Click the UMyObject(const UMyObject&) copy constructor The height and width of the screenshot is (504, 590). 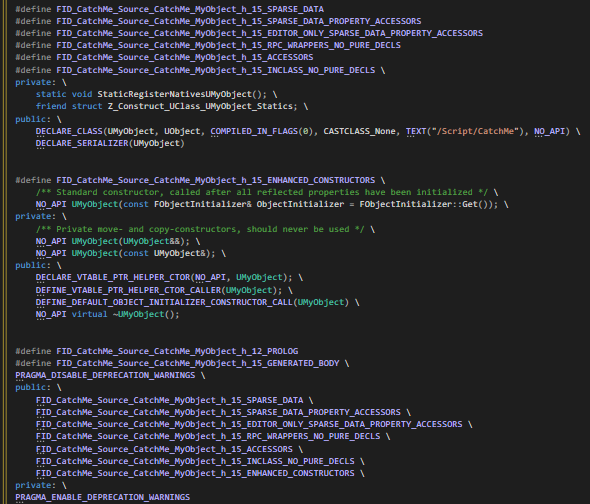[x=141, y=253]
